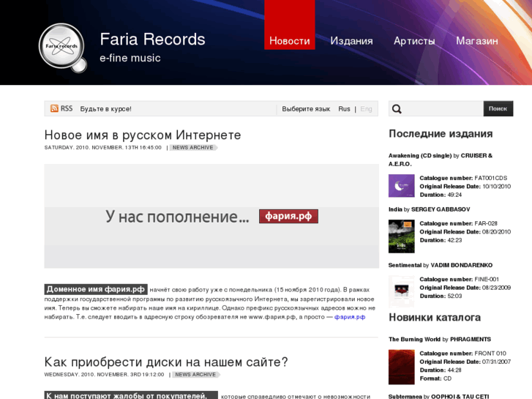Click the Новинки каталога heading
This screenshot has height=399, width=532.
click(435, 318)
